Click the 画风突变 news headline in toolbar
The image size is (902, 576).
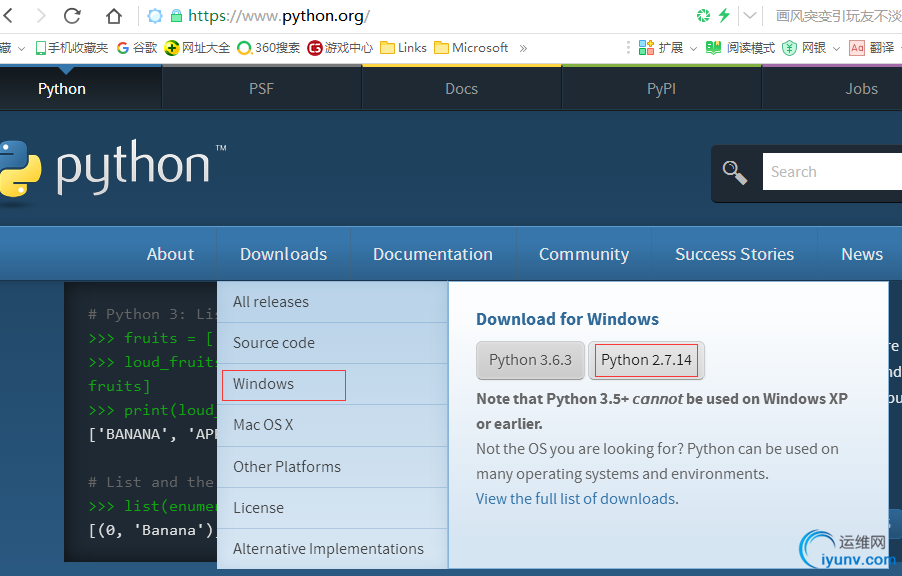838,16
